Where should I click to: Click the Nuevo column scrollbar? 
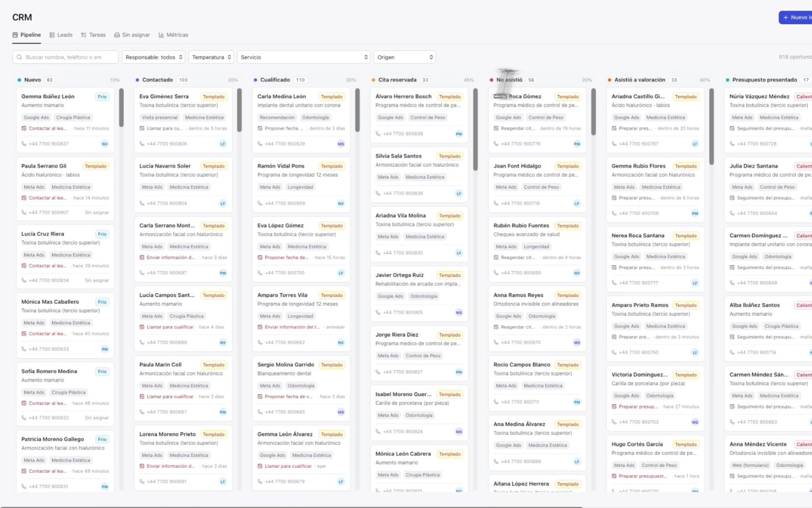121,108
